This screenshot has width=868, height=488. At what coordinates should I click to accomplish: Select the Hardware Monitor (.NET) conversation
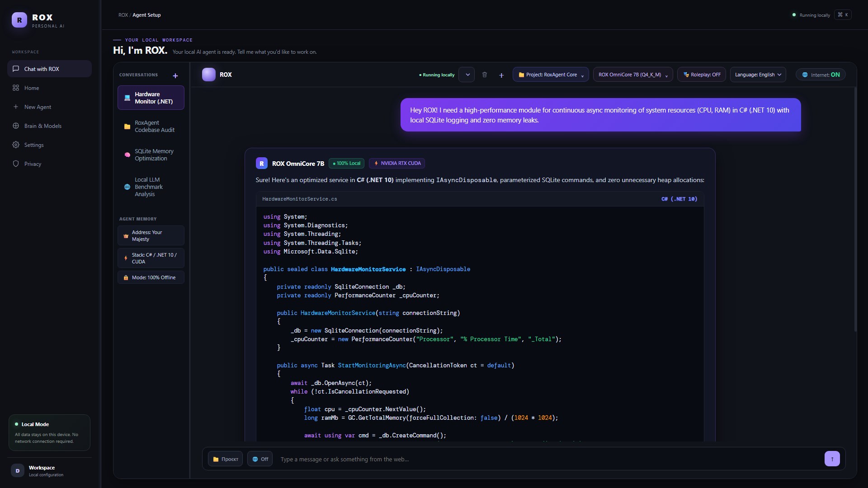[x=151, y=98]
